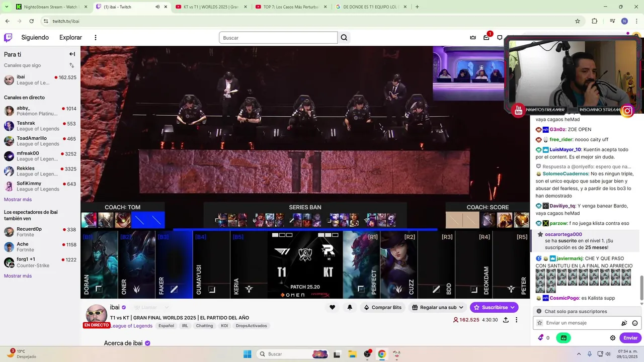Open the emote picker smiley

(635, 323)
